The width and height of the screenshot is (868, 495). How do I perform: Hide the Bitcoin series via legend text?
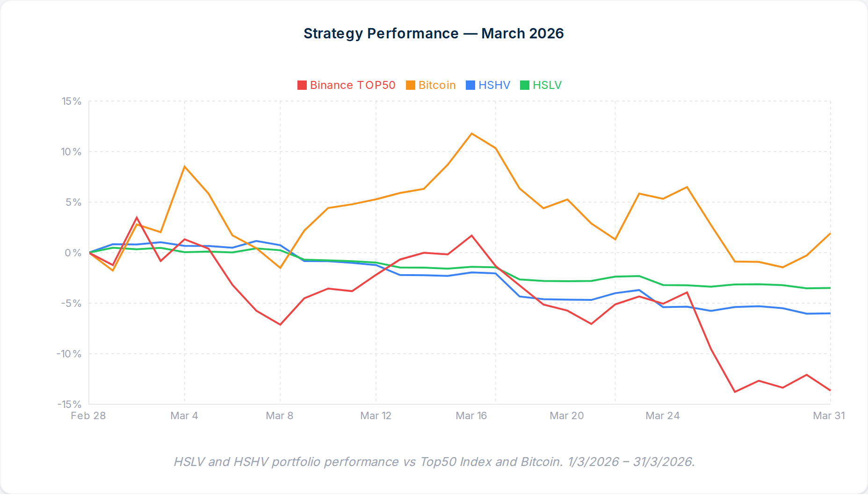tap(437, 85)
